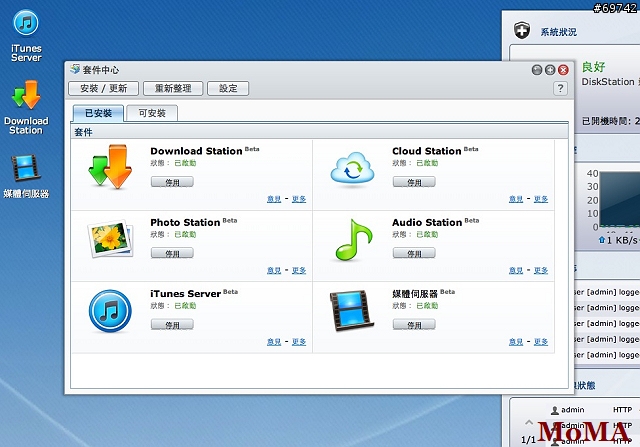Click the Audio Station package title
The image size is (640, 447).
tap(427, 222)
